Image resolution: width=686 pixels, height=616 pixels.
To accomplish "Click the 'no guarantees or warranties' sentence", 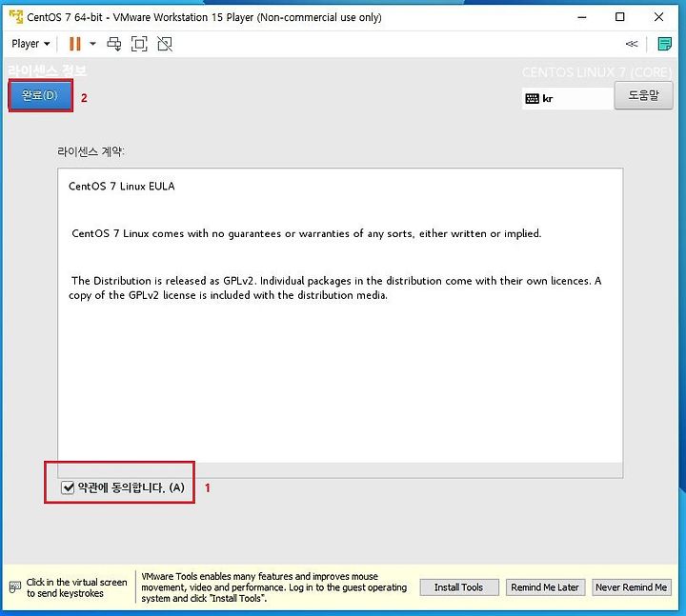I will (306, 233).
